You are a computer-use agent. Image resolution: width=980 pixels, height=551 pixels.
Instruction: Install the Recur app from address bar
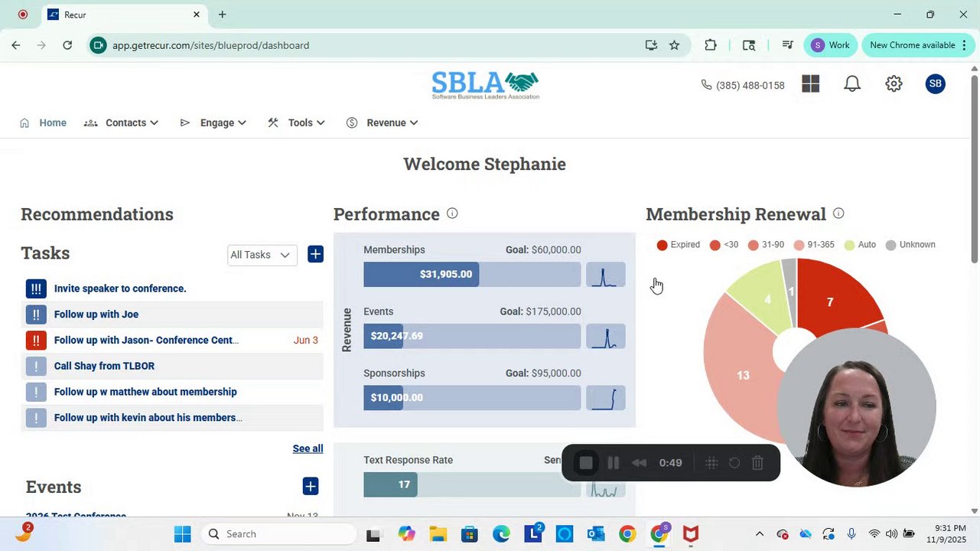click(x=651, y=45)
